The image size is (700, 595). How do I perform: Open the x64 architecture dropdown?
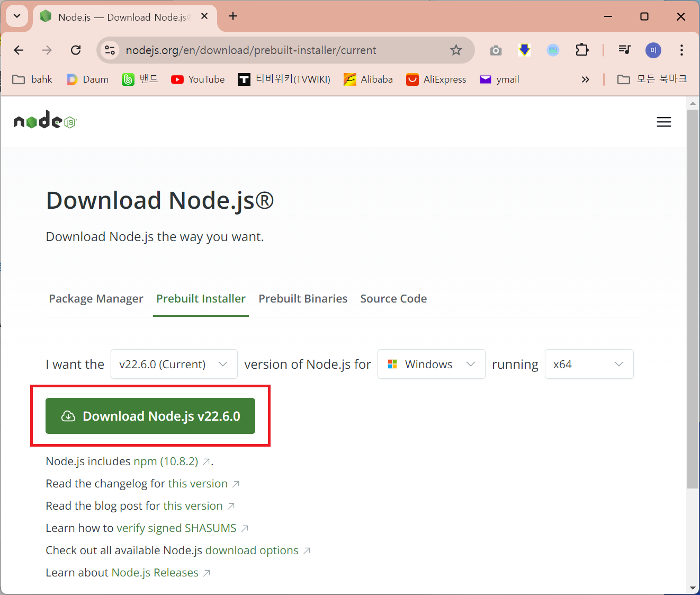point(589,364)
